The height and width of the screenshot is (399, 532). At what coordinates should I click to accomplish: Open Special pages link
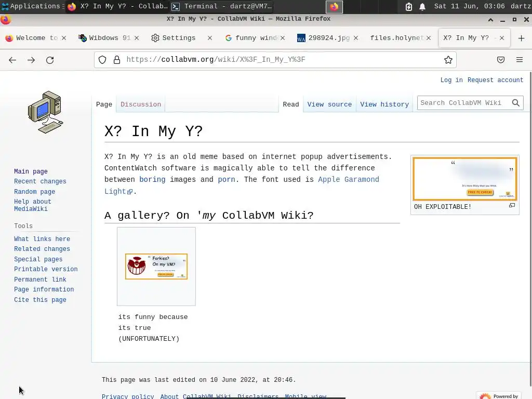click(38, 259)
